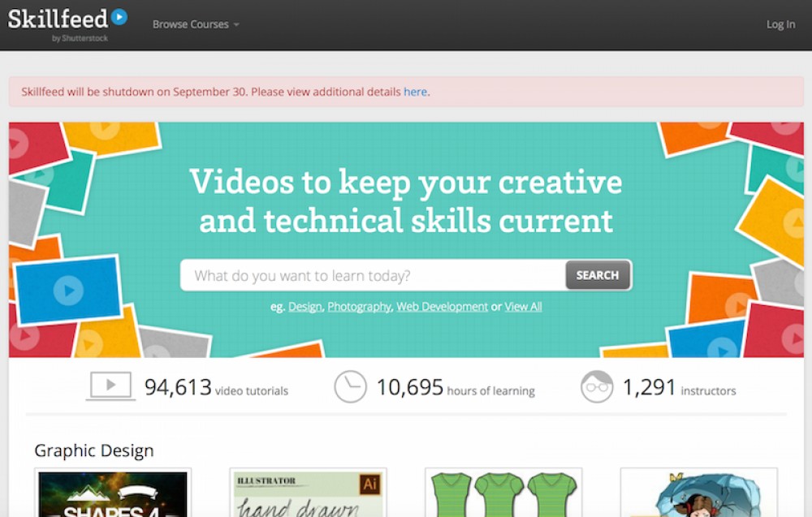812x517 pixels.
Task: Open the Illustrator hand drawn course thumbnail
Action: (308, 493)
